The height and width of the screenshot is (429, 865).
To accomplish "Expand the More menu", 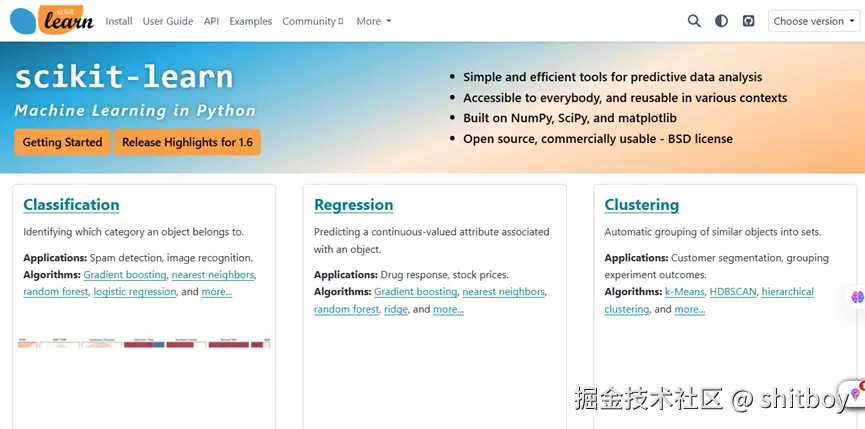I will [373, 21].
